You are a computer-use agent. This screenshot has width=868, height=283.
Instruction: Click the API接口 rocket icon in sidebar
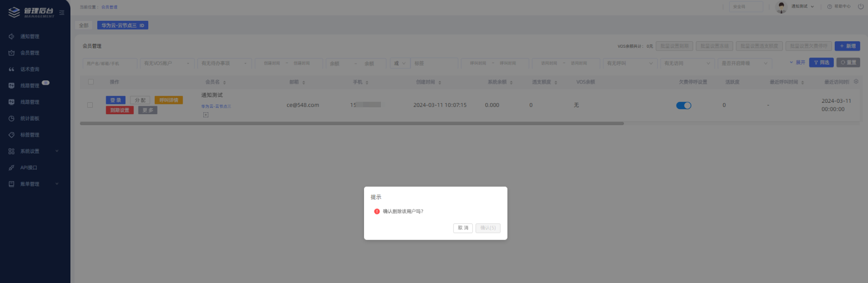[x=11, y=167]
